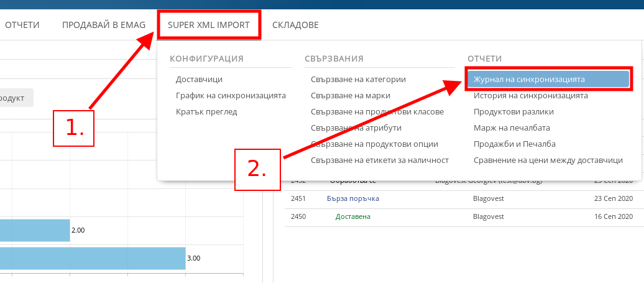Click Журнал на синхронизацията
This screenshot has width=644, height=283.
(x=529, y=80)
